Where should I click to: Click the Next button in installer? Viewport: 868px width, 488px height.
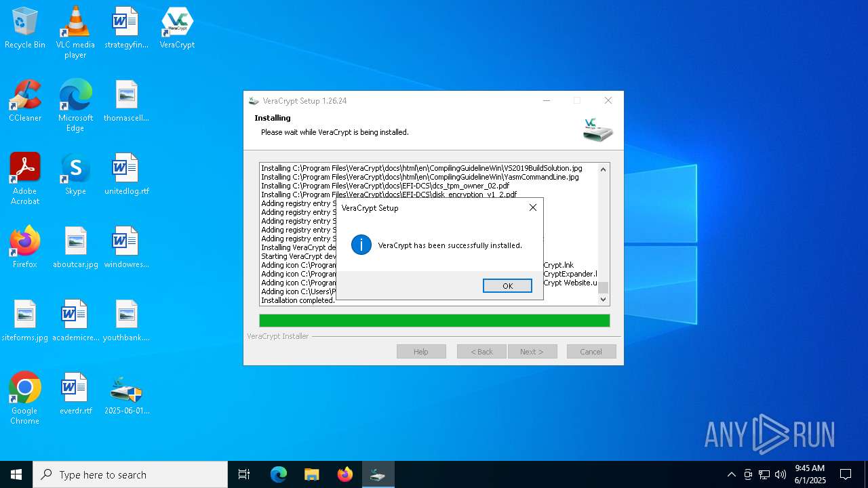click(x=532, y=352)
